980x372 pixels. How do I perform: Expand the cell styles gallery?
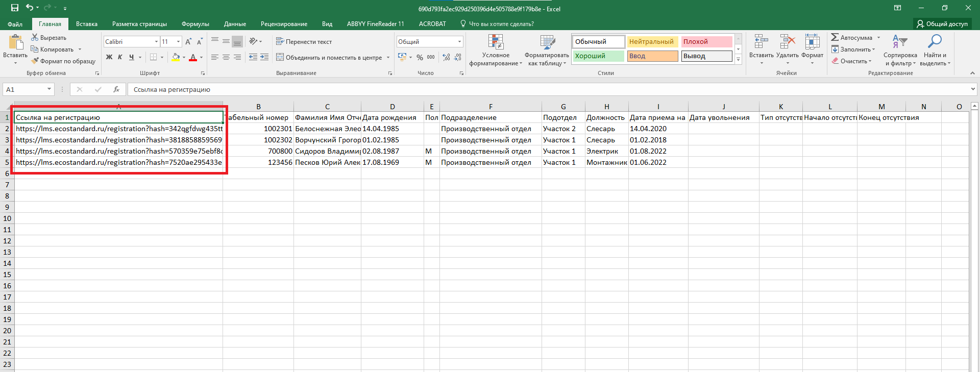pos(738,60)
